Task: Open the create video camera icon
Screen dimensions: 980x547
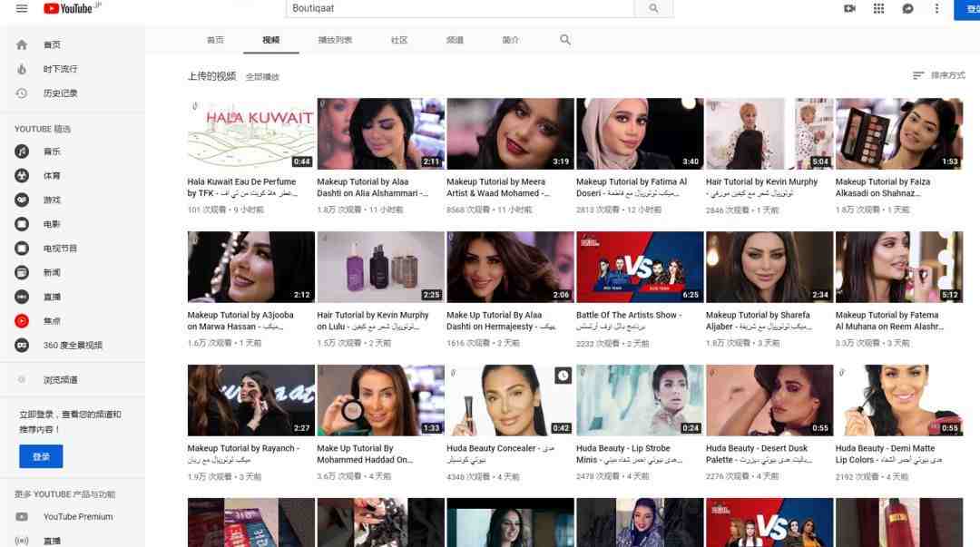Action: coord(849,8)
